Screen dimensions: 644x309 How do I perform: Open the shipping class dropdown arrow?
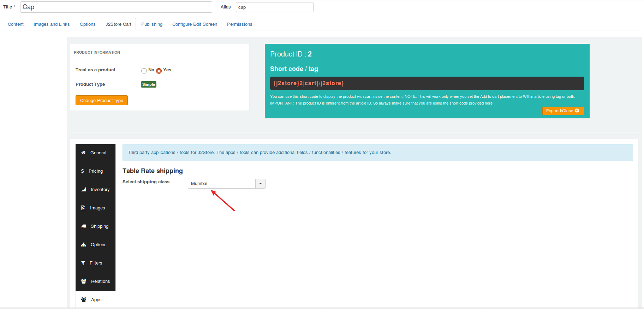pos(260,184)
